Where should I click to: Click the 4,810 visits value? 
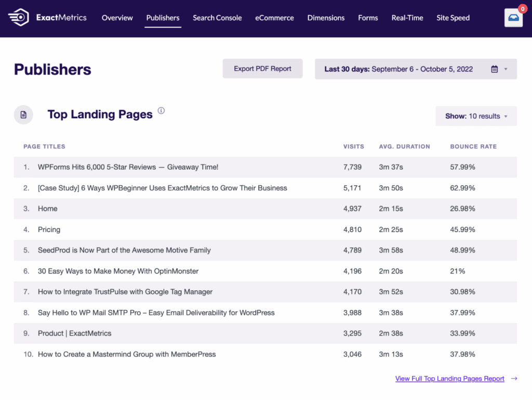pos(352,229)
